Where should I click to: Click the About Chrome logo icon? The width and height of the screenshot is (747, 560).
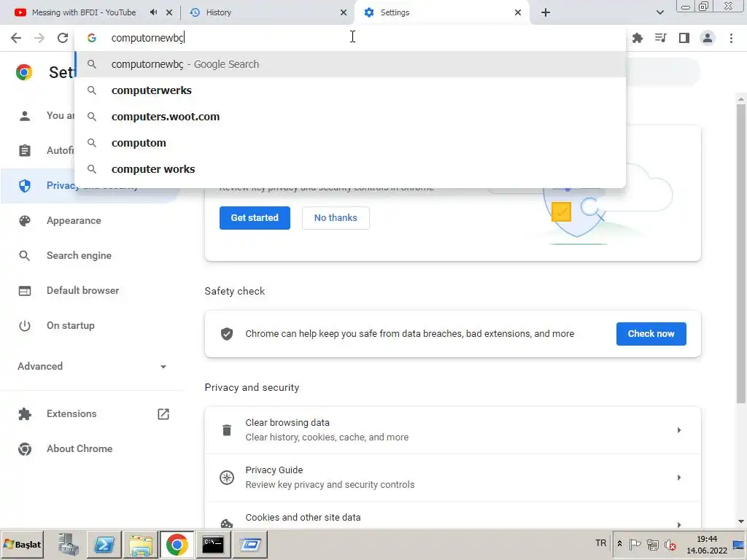25,448
